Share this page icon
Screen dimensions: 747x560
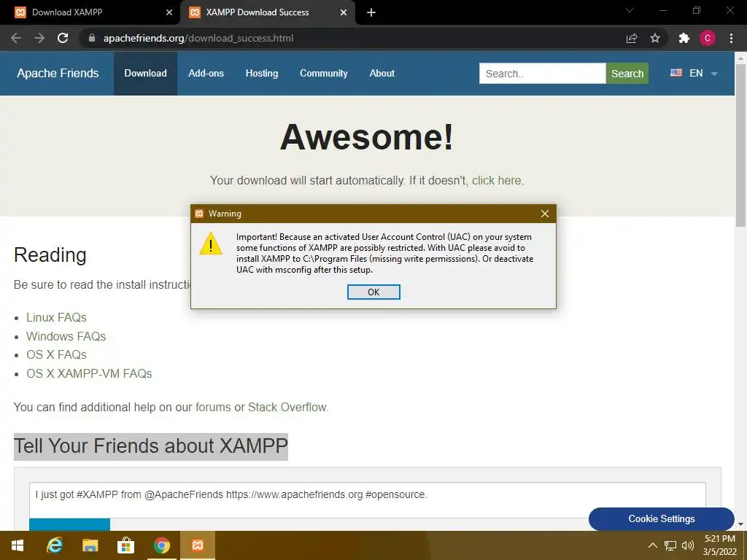632,38
